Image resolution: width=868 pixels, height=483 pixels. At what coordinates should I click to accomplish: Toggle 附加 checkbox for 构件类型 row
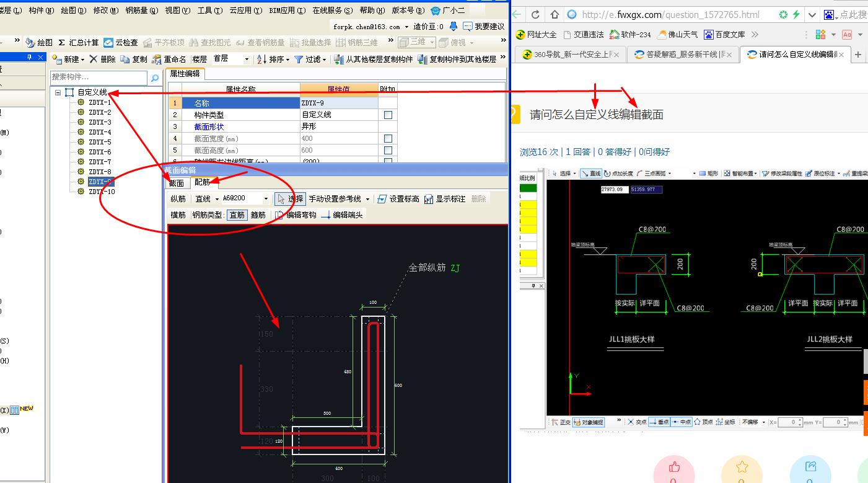pos(388,115)
